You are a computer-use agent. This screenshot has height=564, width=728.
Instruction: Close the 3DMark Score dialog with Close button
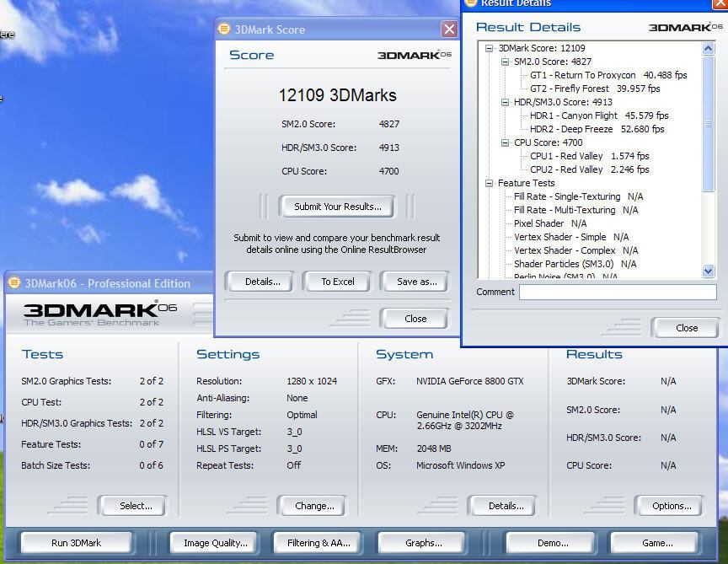tap(415, 319)
